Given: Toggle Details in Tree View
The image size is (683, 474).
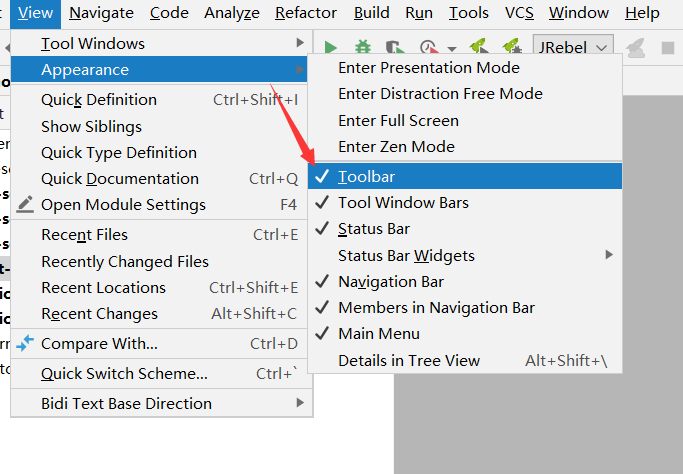Looking at the screenshot, I should point(465,360).
